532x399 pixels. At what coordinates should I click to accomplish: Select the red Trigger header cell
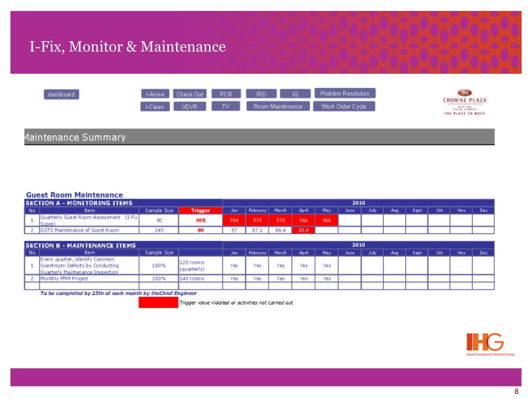(201, 210)
